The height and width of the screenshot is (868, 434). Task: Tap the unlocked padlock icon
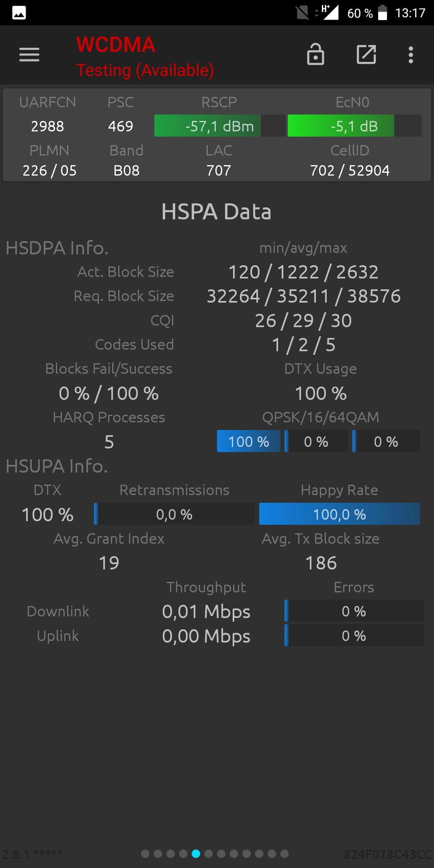pos(315,54)
